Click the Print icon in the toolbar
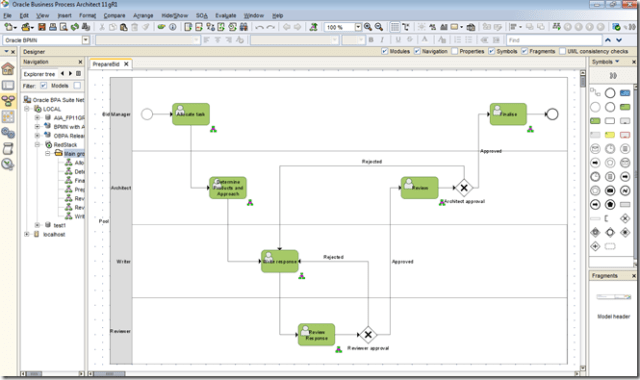 coord(53,27)
